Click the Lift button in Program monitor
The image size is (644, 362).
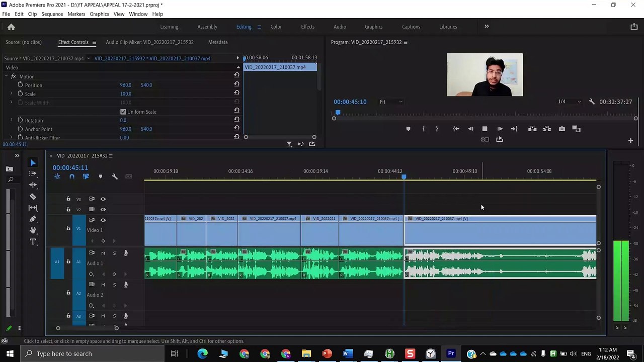point(532,129)
